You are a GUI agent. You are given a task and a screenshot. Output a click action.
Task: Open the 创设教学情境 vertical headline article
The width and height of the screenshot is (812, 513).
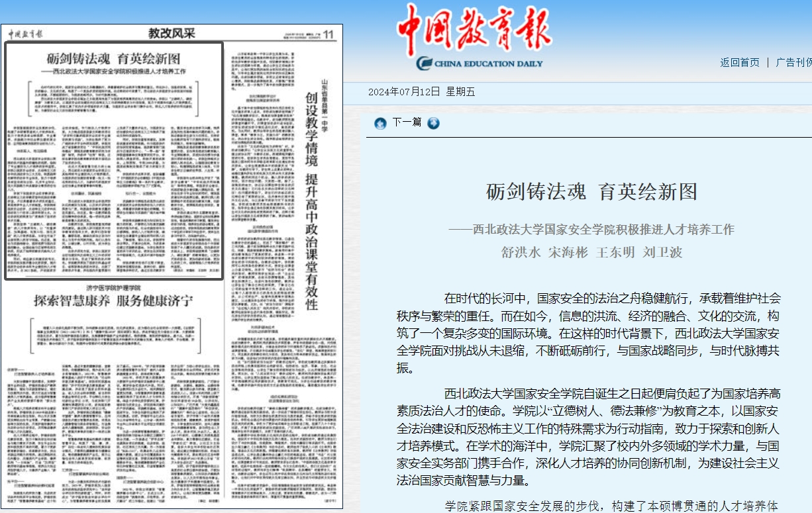tap(311, 199)
